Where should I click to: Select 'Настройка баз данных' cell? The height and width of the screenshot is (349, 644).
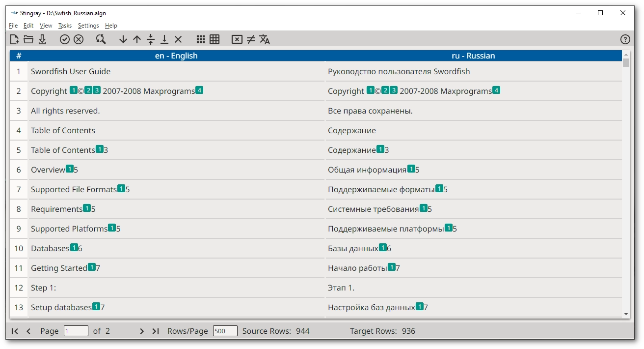point(474,307)
